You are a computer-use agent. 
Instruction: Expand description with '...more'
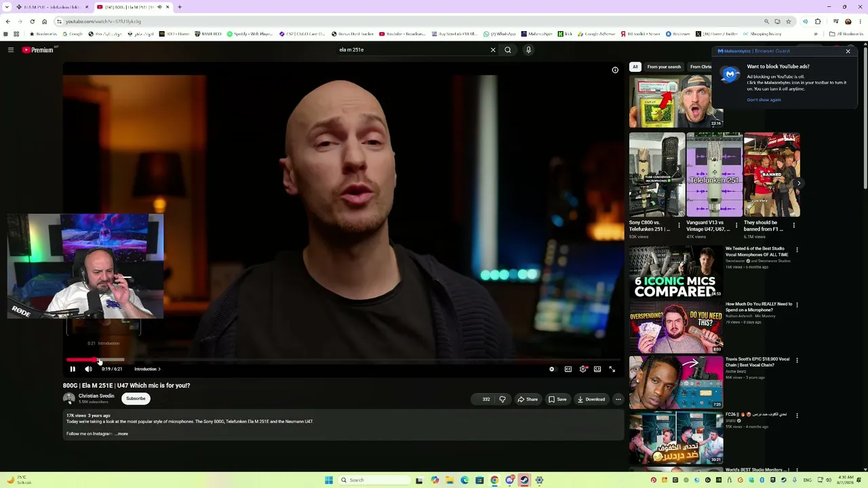coord(121,434)
